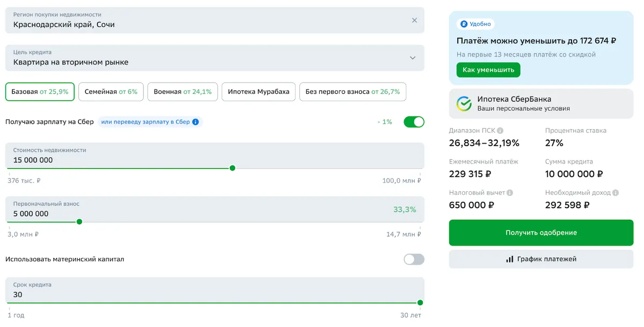The image size is (644, 327).
Task: Click the Получить одобрение button
Action: pos(541,233)
